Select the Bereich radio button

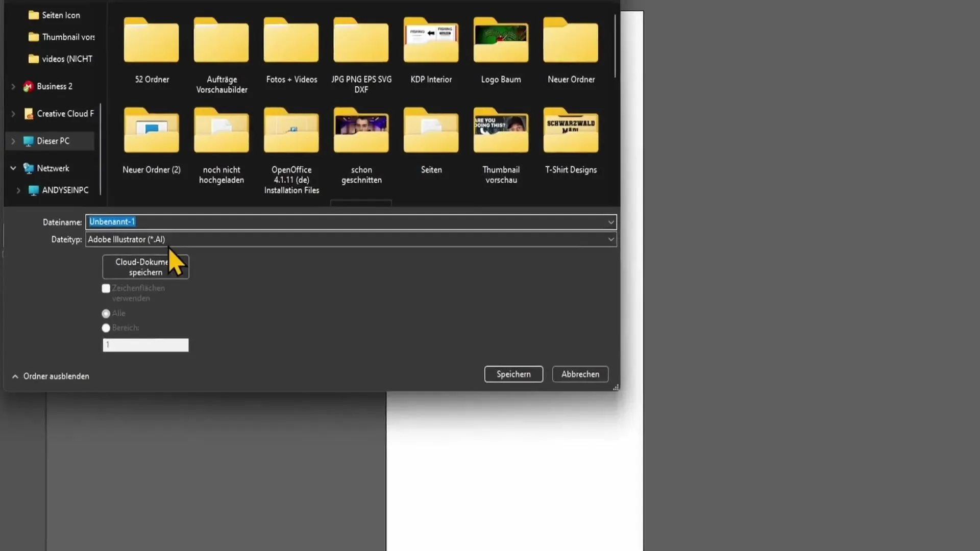coord(106,328)
